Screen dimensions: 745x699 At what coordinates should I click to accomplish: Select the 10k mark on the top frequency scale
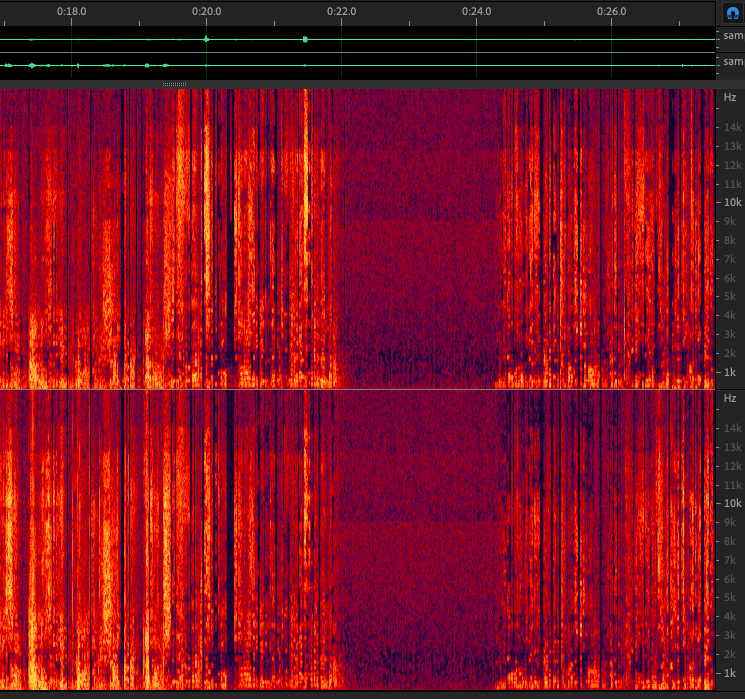click(731, 202)
